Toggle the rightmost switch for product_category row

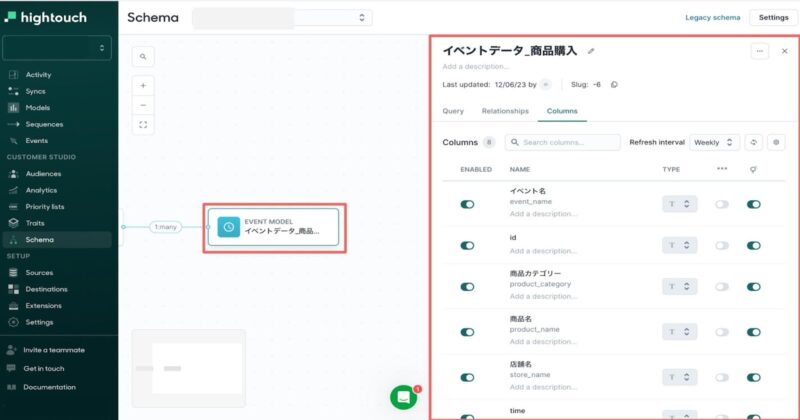pyautogui.click(x=754, y=287)
